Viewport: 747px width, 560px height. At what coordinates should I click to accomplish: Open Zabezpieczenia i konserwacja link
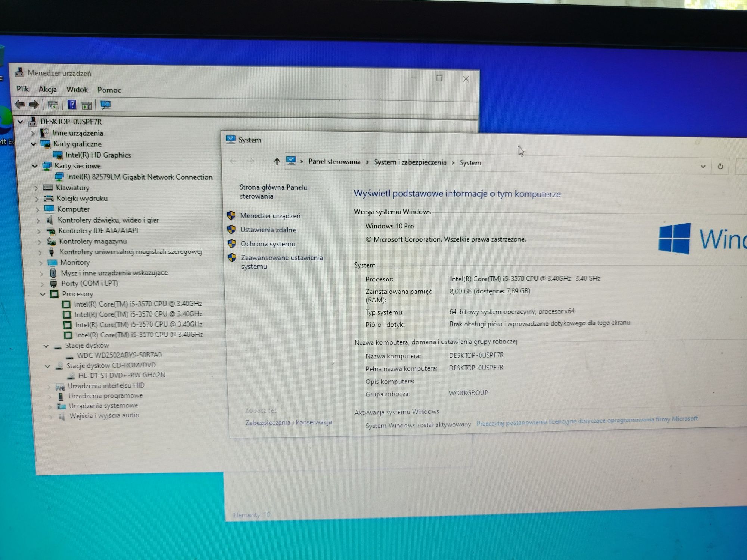click(289, 423)
